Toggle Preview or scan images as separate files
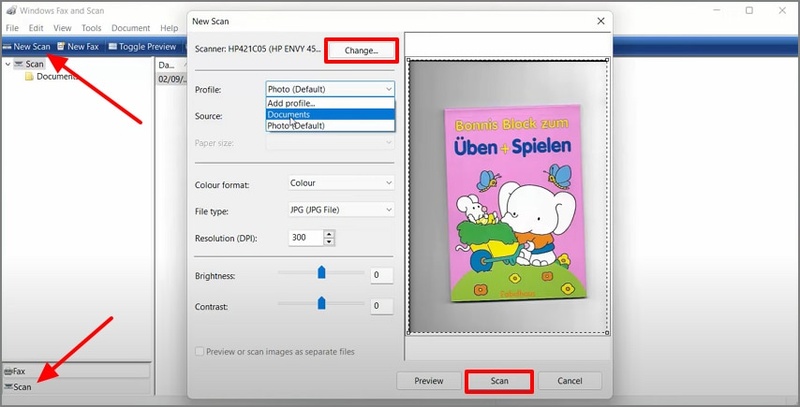 [x=199, y=351]
